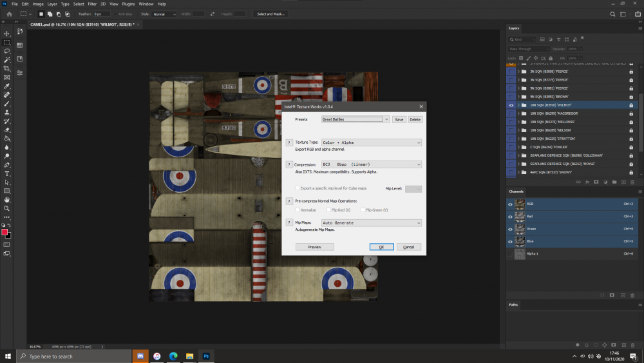Image resolution: width=644 pixels, height=363 pixels.
Task: Hide the 10N SQN 'WILMOT' layer group
Action: [511, 104]
